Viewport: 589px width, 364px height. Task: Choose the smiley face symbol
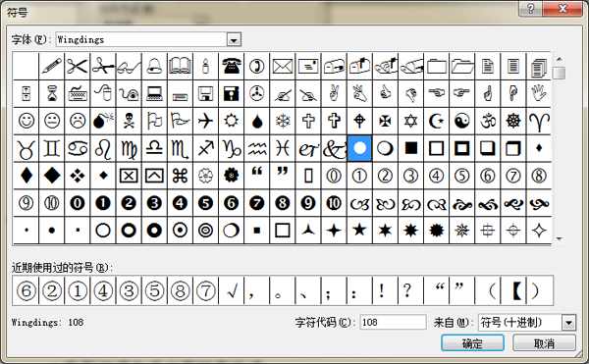[x=27, y=121]
